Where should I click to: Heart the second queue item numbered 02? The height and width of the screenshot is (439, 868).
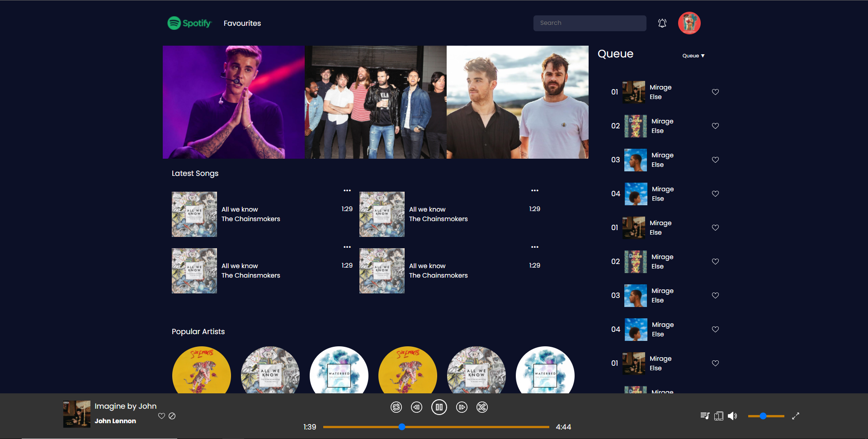[715, 261]
